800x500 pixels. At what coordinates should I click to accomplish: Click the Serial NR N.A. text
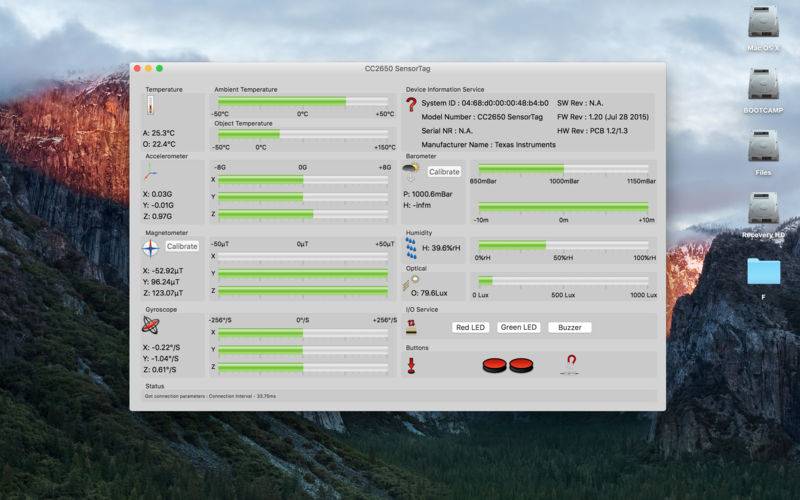(x=446, y=131)
